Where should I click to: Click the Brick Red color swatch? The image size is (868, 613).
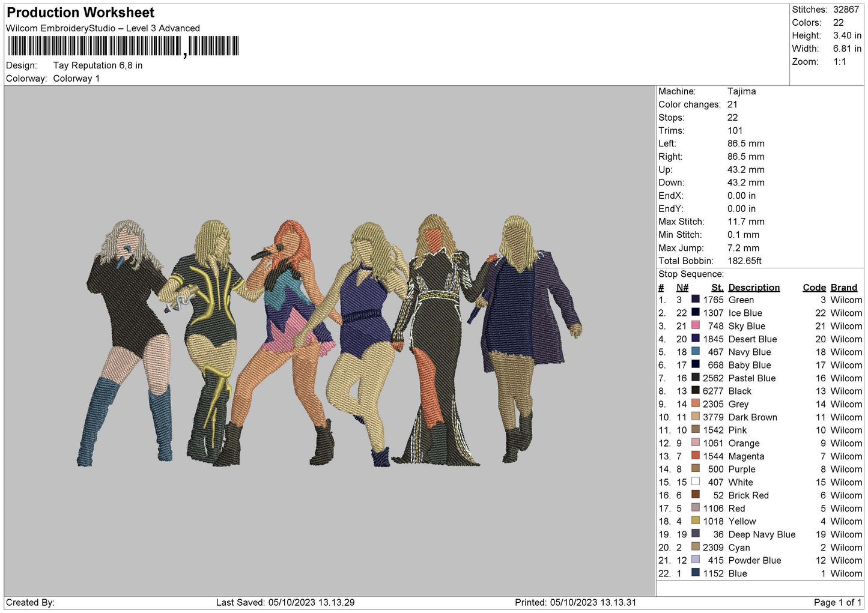pyautogui.click(x=695, y=494)
